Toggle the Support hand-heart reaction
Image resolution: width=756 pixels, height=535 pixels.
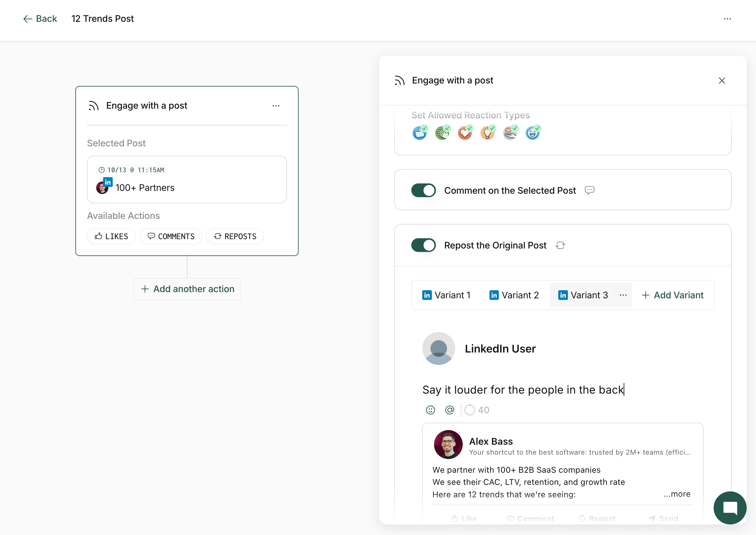(x=510, y=133)
